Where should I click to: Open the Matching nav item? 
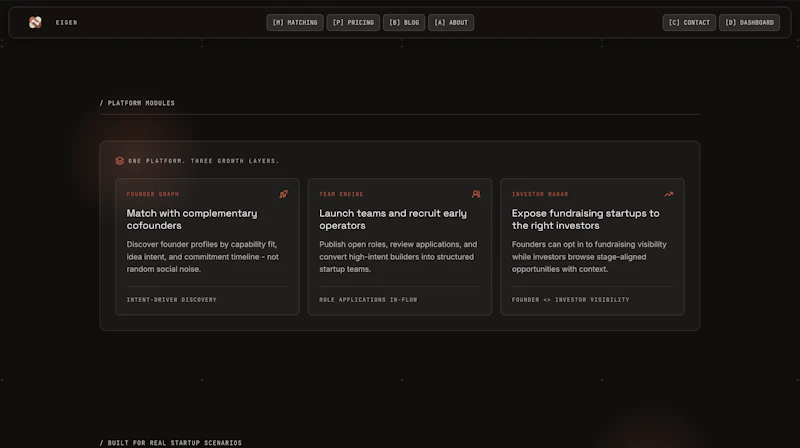(x=295, y=22)
